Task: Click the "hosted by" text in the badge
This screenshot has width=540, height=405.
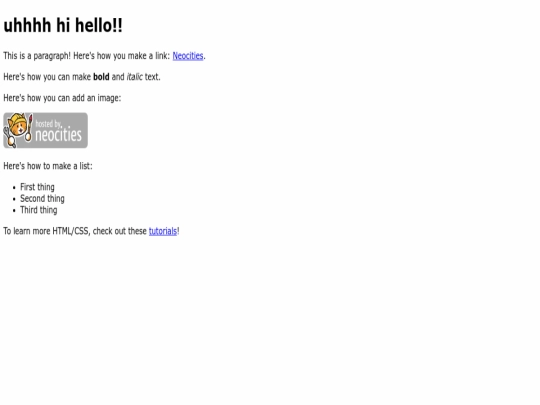Action: point(48,124)
